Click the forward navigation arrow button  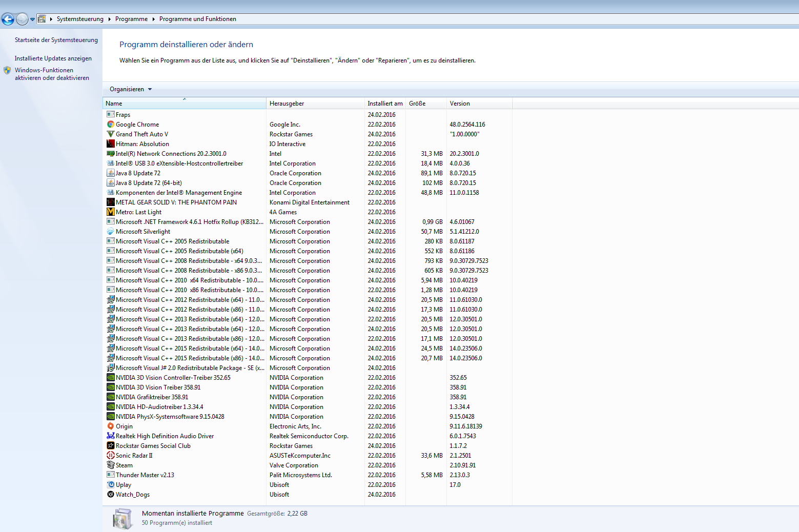click(x=22, y=19)
